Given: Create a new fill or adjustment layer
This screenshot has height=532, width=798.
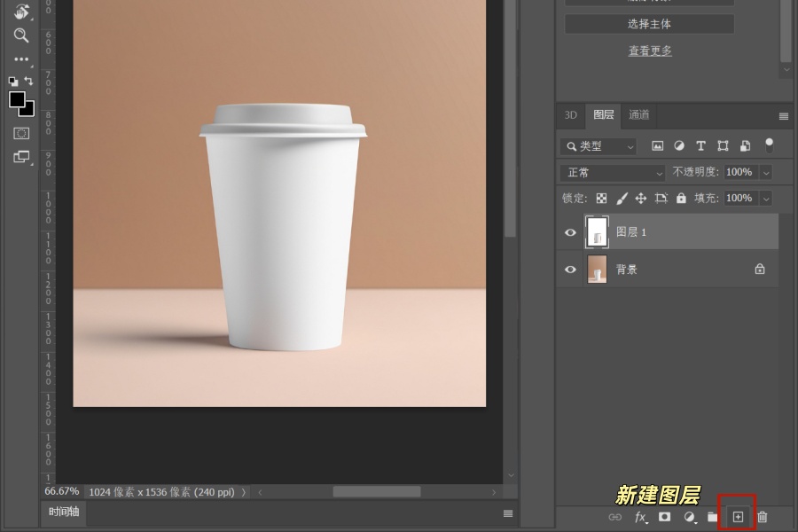Looking at the screenshot, I should tap(689, 517).
